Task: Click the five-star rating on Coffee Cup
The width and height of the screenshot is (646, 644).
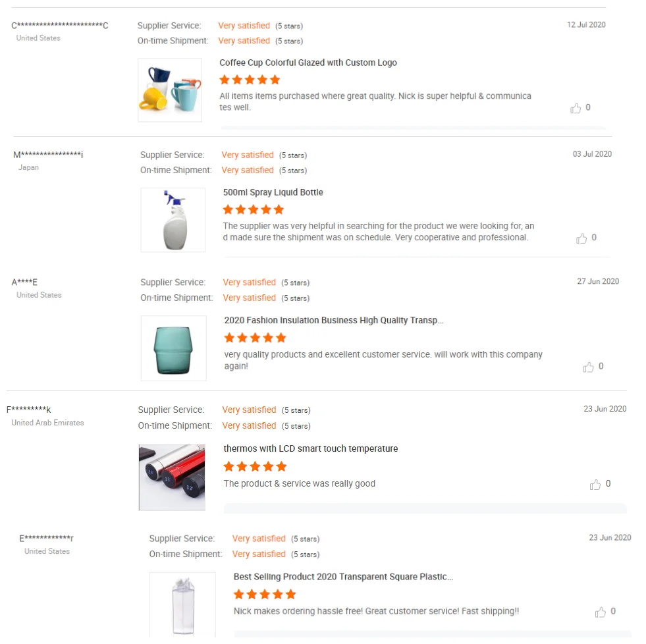Action: pos(250,80)
